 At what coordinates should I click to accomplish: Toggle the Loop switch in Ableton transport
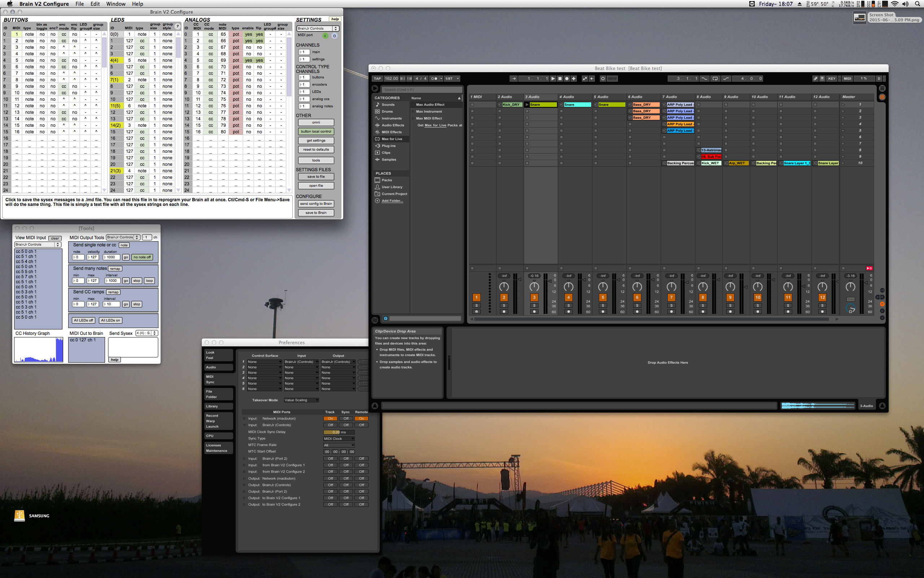click(x=715, y=78)
